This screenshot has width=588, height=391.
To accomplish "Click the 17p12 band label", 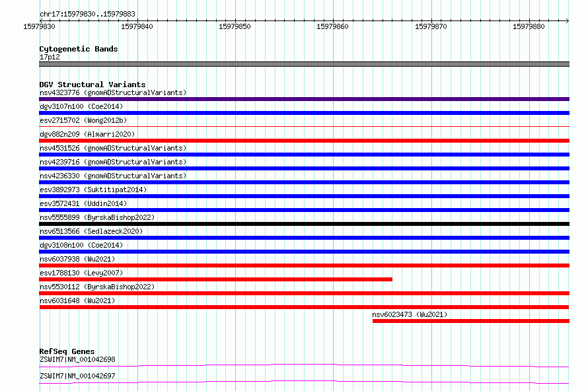I will (50, 57).
